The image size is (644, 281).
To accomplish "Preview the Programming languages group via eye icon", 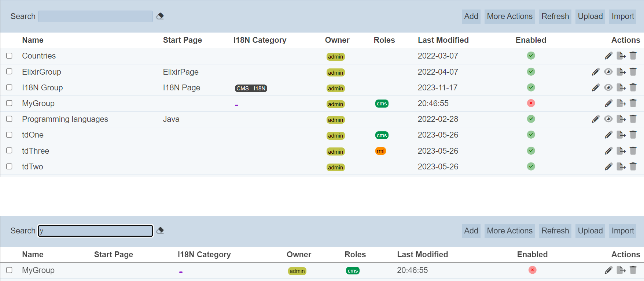I will (608, 119).
